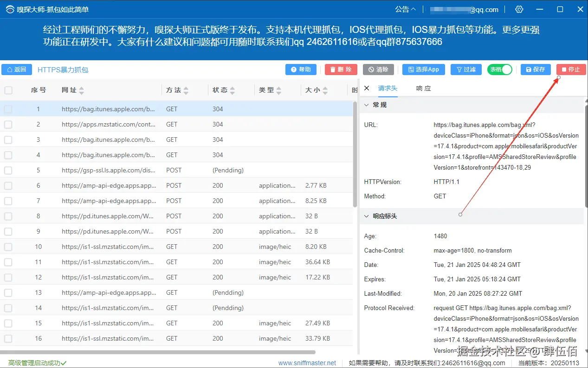This screenshot has width=588, height=368.
Task: Click the detail panel vertical scrollbar
Action: pos(586,155)
